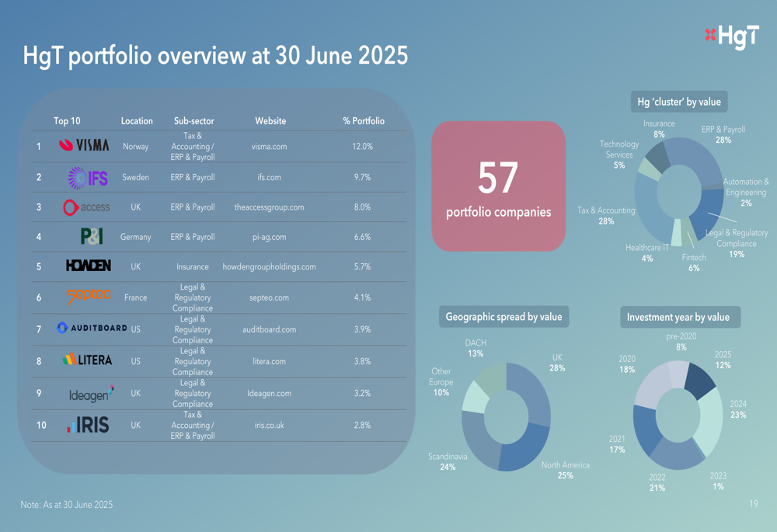The image size is (777, 532).
Task: Click the Hg 'cluster' by value heading
Action: (x=678, y=102)
